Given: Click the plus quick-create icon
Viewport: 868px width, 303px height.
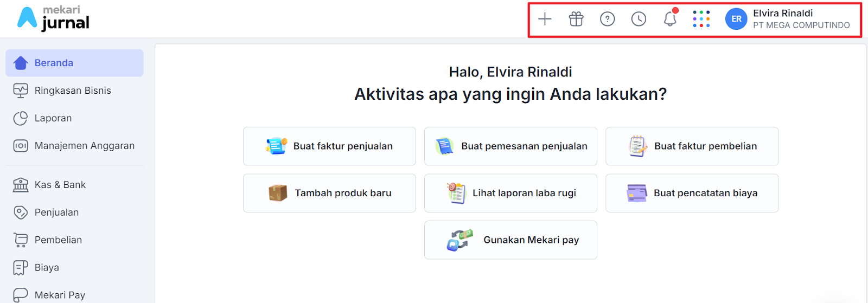Looking at the screenshot, I should point(545,19).
